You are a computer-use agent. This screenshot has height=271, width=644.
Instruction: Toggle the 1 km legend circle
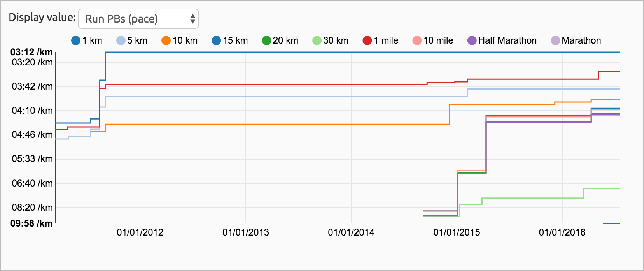76,40
